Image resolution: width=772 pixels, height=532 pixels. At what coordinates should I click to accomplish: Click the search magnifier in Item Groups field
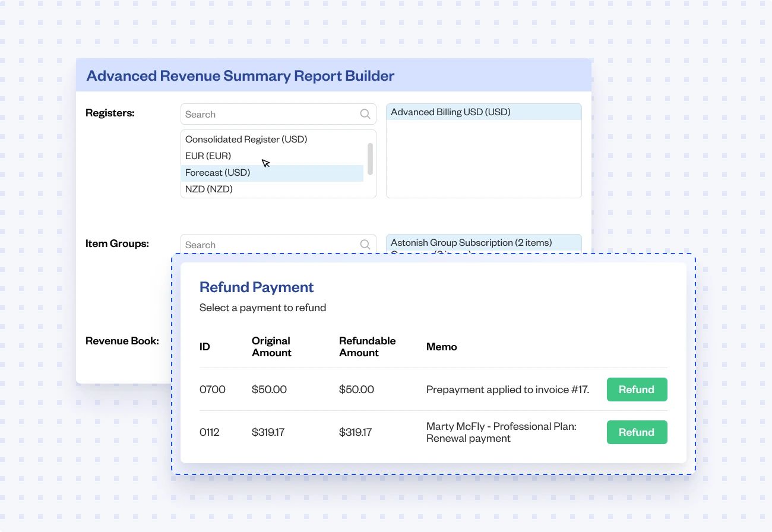click(365, 244)
